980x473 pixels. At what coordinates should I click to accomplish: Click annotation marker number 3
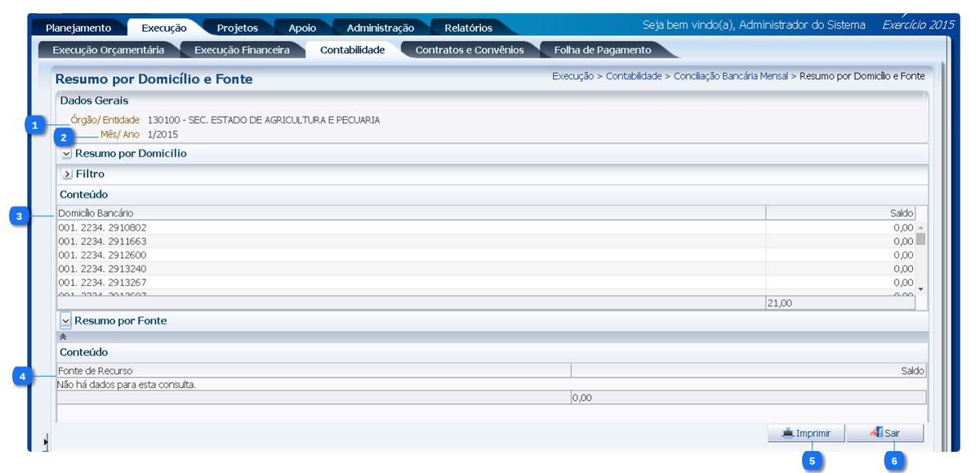pos(20,216)
